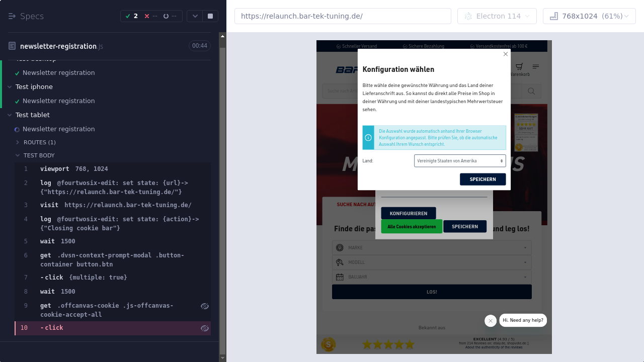Open the site hamburger menu icon

coord(536,66)
